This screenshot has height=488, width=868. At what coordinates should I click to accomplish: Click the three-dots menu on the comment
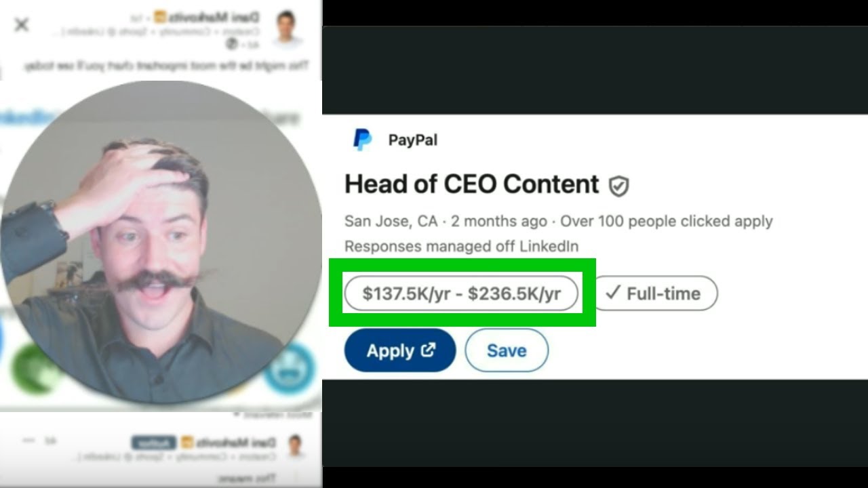[28, 441]
